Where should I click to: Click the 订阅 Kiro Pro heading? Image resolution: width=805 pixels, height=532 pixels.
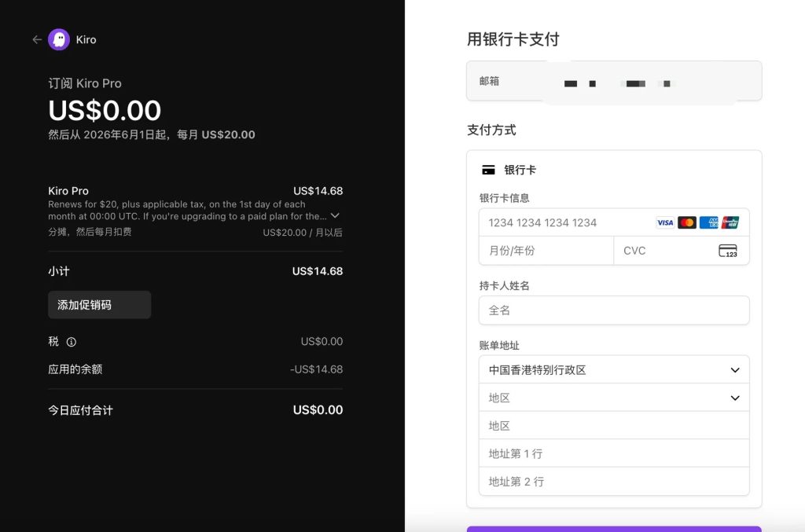pyautogui.click(x=85, y=83)
